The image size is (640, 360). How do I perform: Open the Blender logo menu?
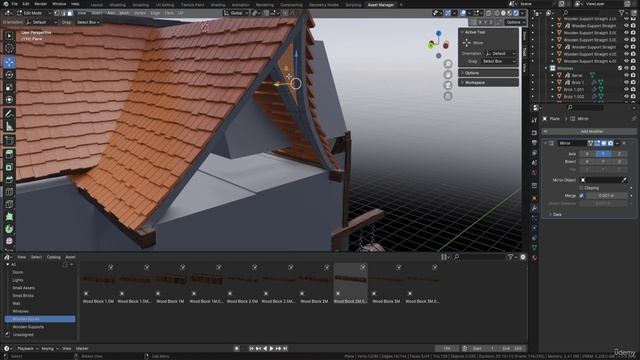point(5,4)
